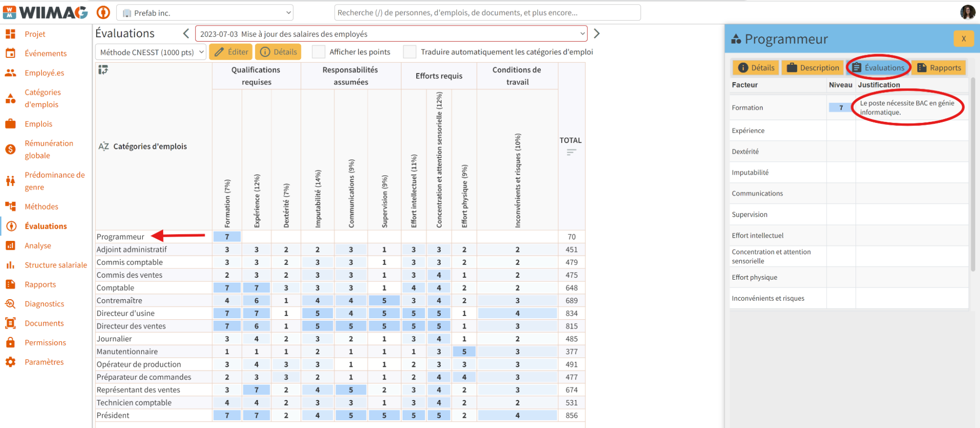Click the Éditer button
The height and width of the screenshot is (428, 980).
point(231,52)
